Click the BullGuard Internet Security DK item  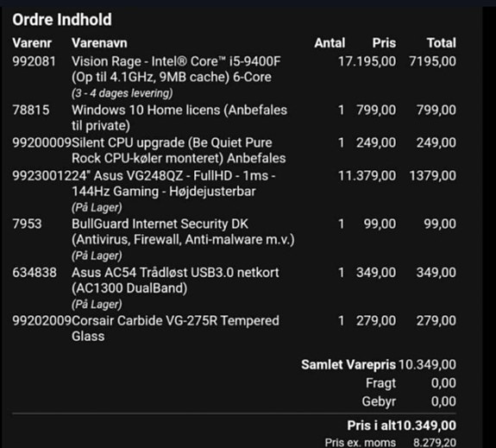183,231
